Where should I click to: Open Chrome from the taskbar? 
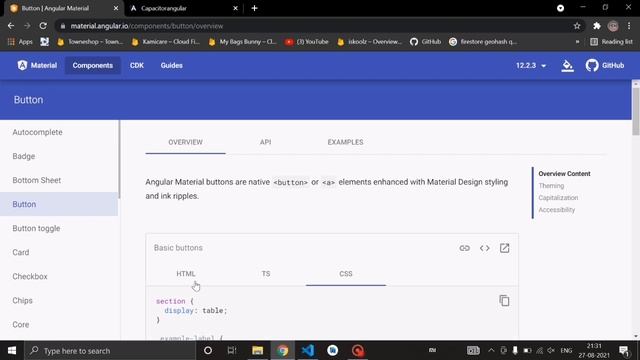pyautogui.click(x=282, y=351)
